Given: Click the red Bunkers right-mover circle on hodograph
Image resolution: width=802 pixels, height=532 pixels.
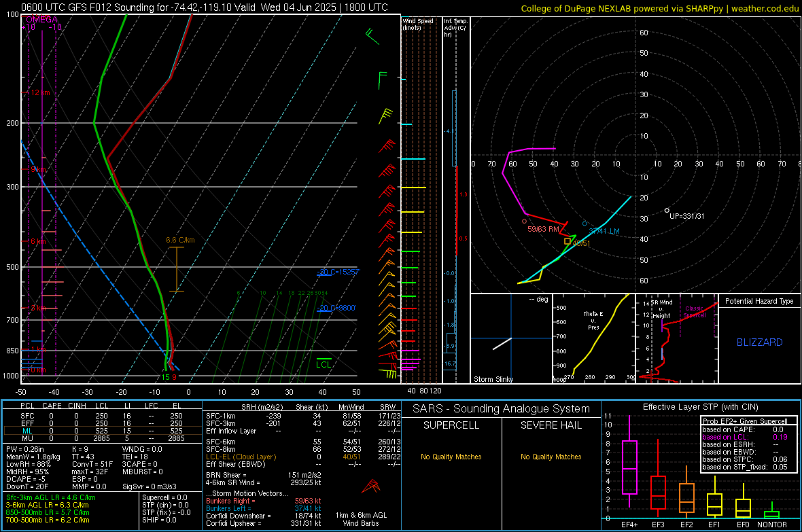Looking at the screenshot, I should [524, 221].
